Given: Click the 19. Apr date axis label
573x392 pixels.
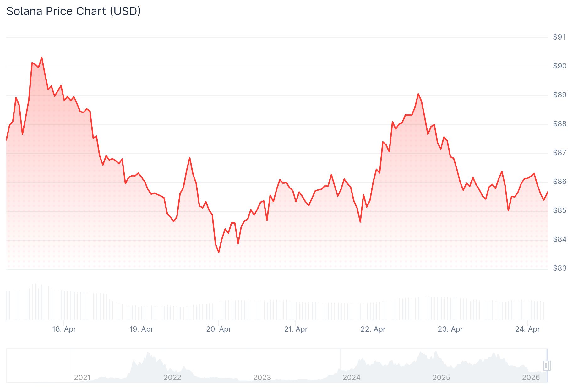Looking at the screenshot, I should click(x=141, y=329).
